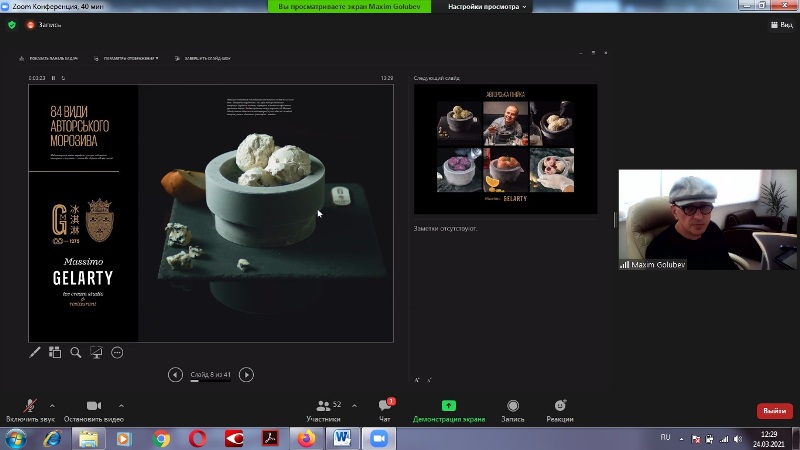Image resolution: width=800 pixels, height=450 pixels.
Task: Expand the arrow beside Участники
Action: tap(355, 405)
